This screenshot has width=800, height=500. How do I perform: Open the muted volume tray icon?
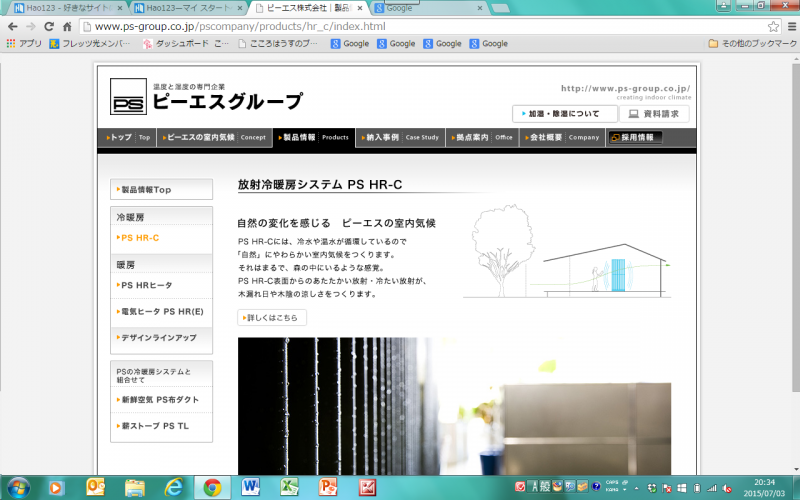pos(727,488)
